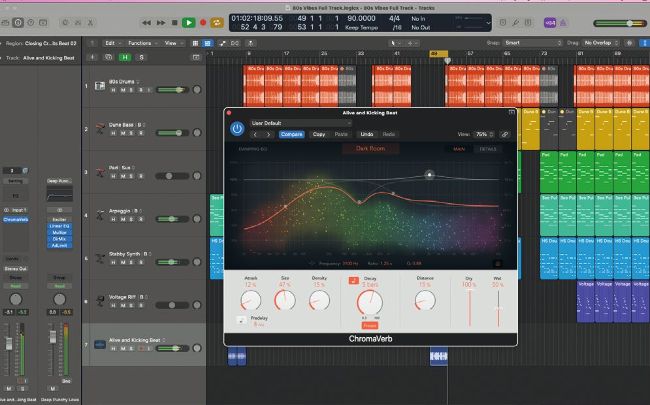
Task: Stop the transport
Action: click(175, 23)
